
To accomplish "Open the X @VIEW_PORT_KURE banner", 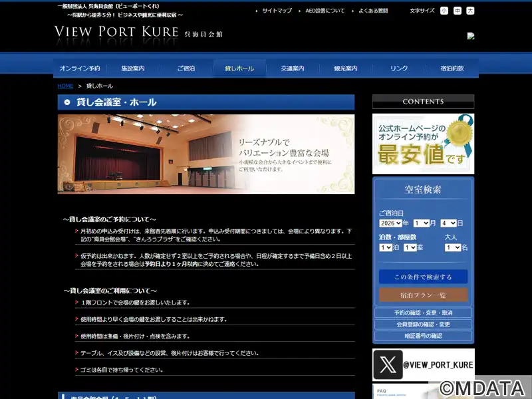I will tap(424, 364).
